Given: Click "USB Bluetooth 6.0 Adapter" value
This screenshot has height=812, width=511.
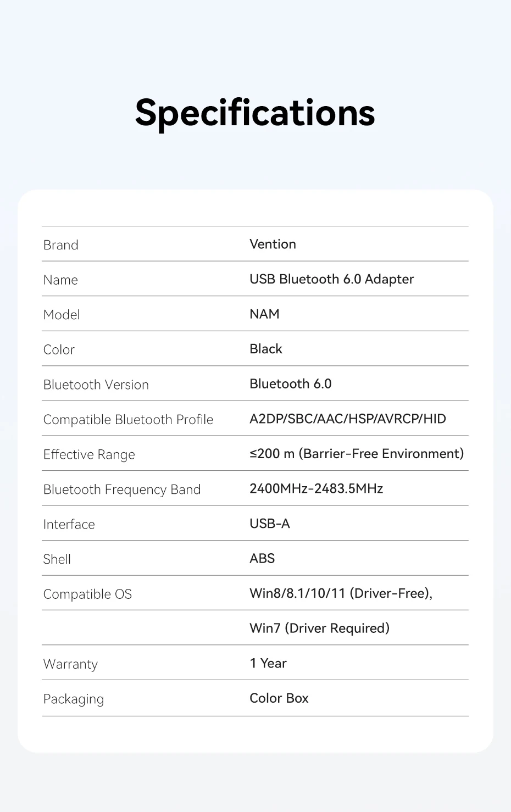Looking at the screenshot, I should tap(332, 279).
